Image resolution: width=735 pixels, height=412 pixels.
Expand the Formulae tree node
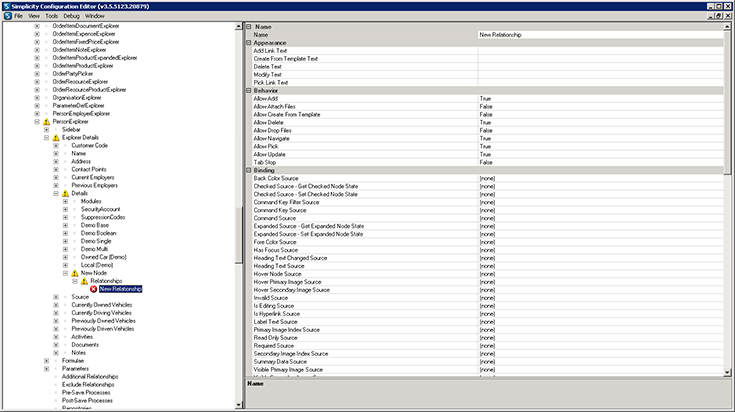(x=46, y=361)
